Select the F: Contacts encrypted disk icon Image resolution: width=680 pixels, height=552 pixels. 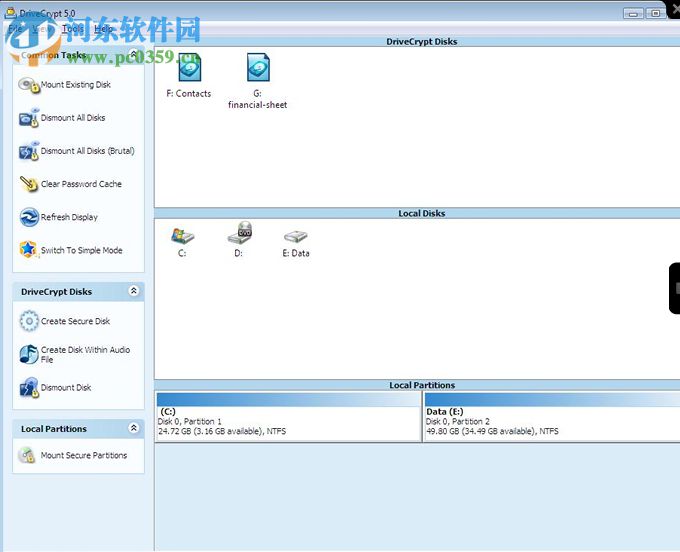pyautogui.click(x=190, y=67)
